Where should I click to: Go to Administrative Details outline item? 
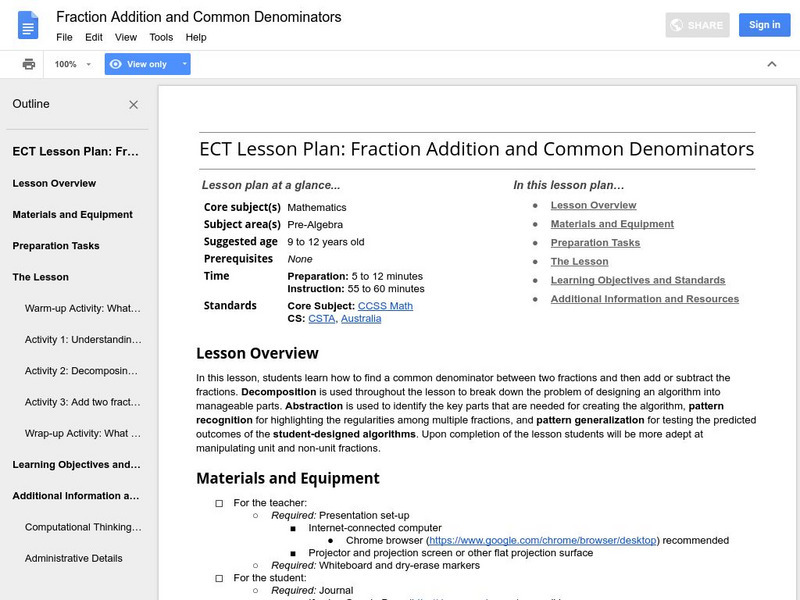74,558
